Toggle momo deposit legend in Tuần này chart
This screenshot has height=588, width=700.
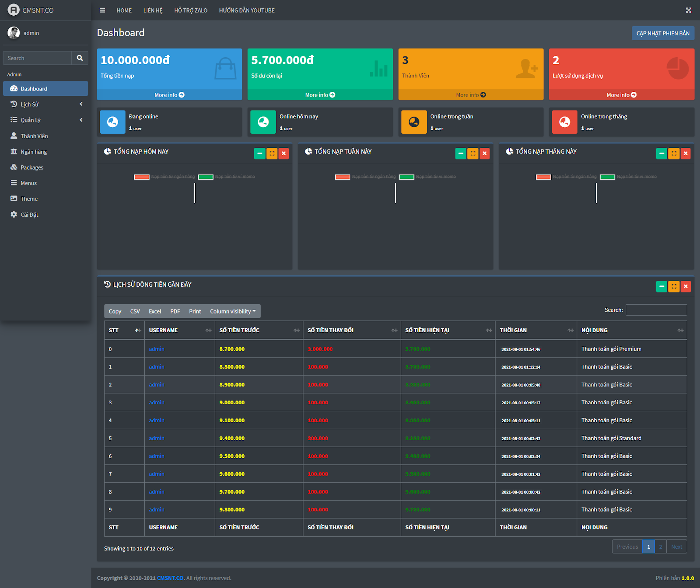[427, 177]
